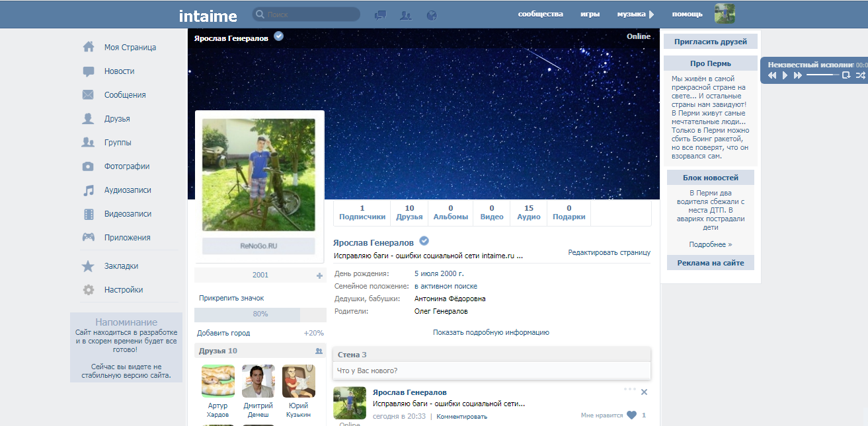Skip to previous track in audio player
Image resolution: width=868 pixels, height=426 pixels.
click(x=772, y=75)
